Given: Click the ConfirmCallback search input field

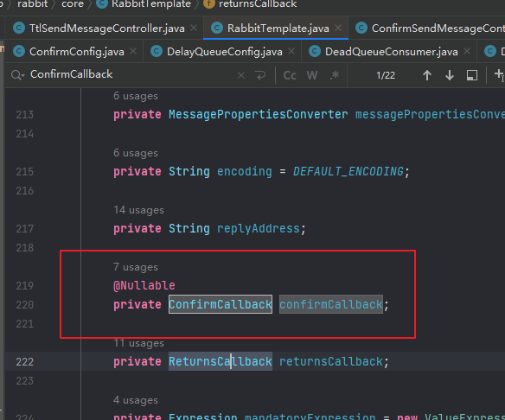Looking at the screenshot, I should tap(132, 74).
